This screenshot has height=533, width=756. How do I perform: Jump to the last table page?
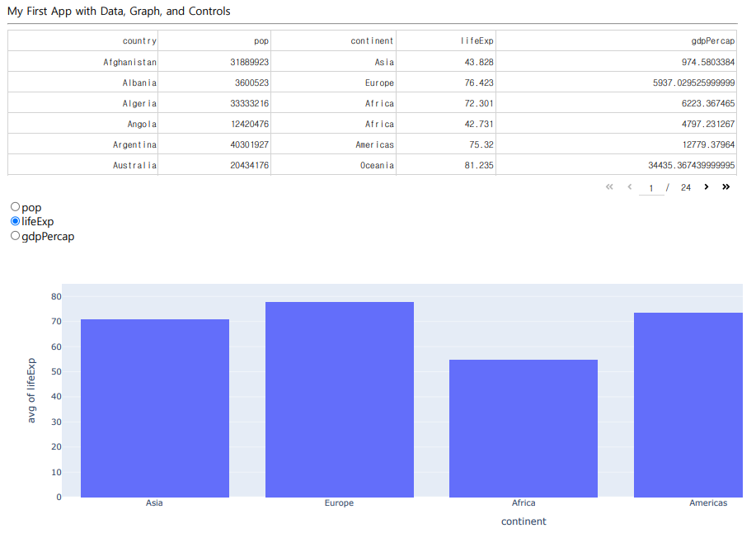click(x=726, y=187)
